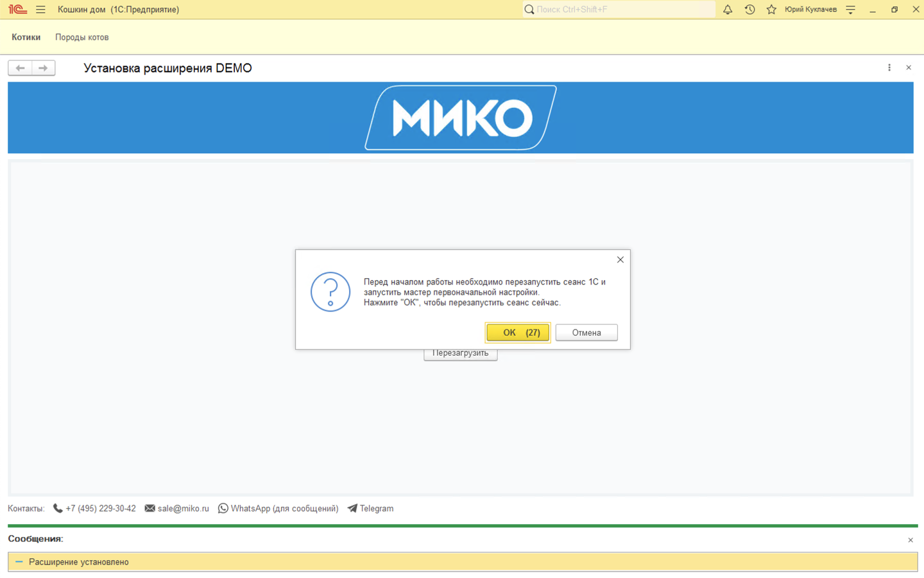Open the Породы котов section
The width and height of the screenshot is (924, 578).
click(x=82, y=37)
